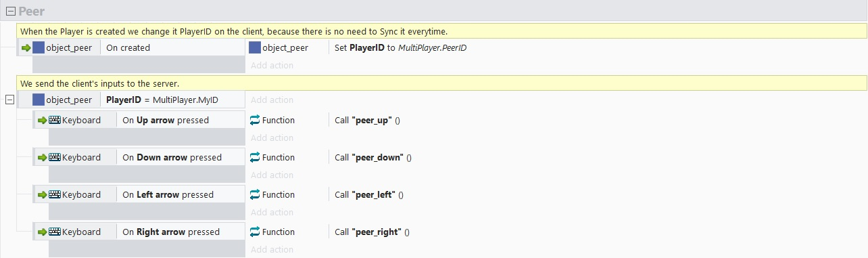Screen dimensions: 868x258
Task: Click the Function icon for peer_right call
Action: pyautogui.click(x=255, y=232)
